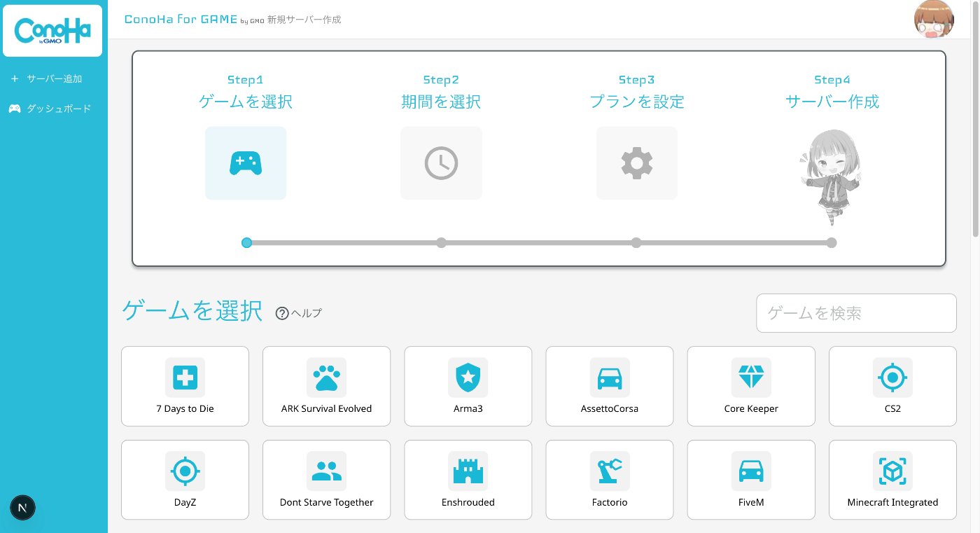
Task: Pick the Core Keeper game label
Action: [751, 409]
